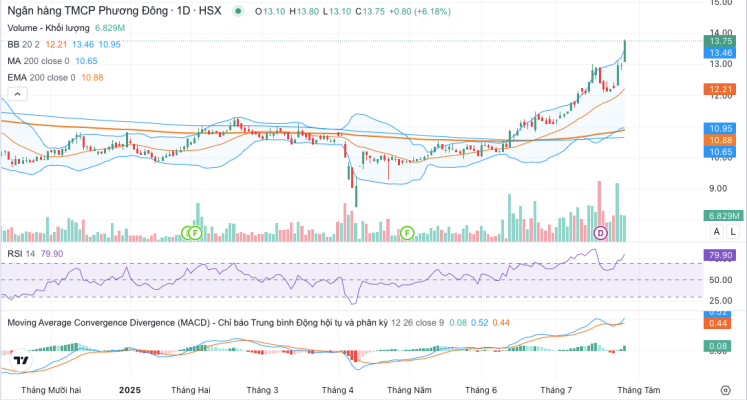Click the 50.00 RSI scale tick
The image size is (747, 400).
click(721, 280)
